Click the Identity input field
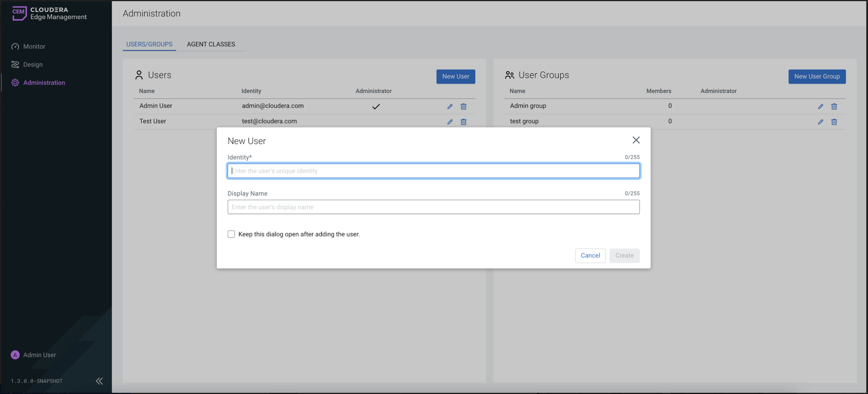868x394 pixels. 433,171
